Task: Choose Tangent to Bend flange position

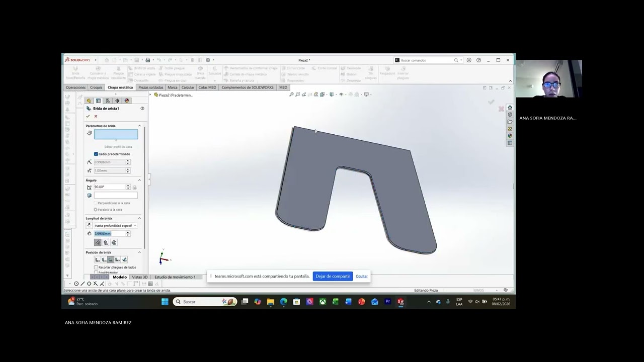Action: tap(124, 259)
